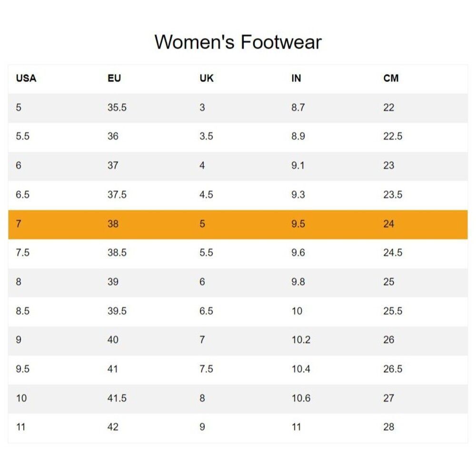Click EU size 38 in highlighted row
476x476 pixels.
pyautogui.click(x=113, y=224)
